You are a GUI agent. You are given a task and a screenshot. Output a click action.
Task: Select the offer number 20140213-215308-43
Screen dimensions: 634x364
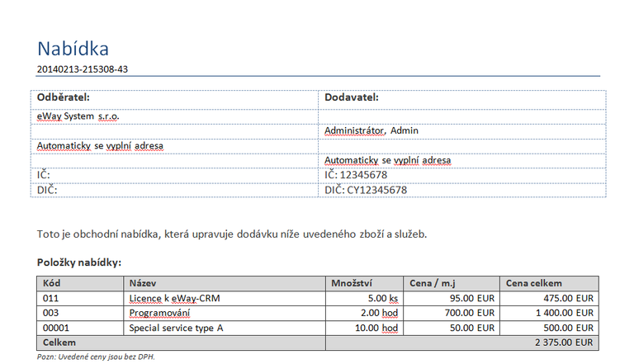[x=83, y=69]
